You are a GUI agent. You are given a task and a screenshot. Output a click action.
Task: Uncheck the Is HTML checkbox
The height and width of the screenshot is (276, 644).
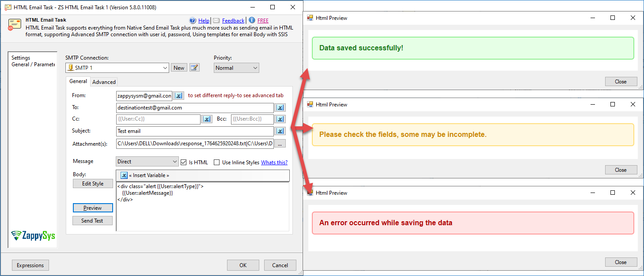click(x=184, y=162)
